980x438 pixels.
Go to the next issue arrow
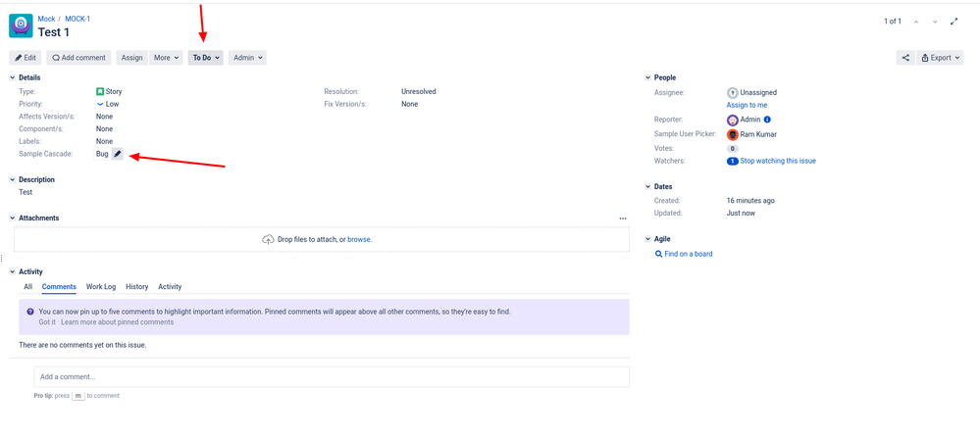(x=935, y=22)
